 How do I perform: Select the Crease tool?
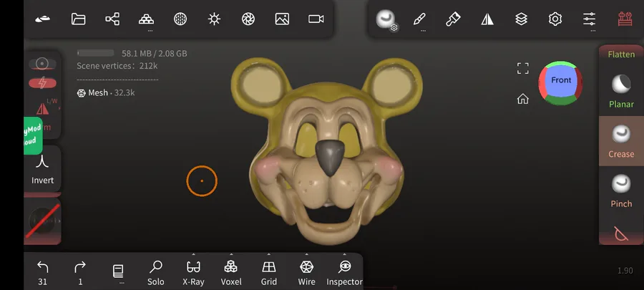click(621, 141)
